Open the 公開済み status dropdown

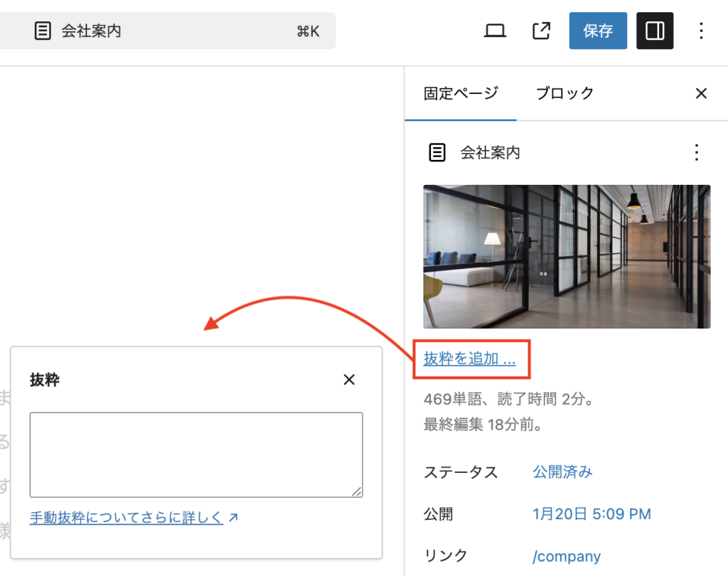click(x=562, y=472)
